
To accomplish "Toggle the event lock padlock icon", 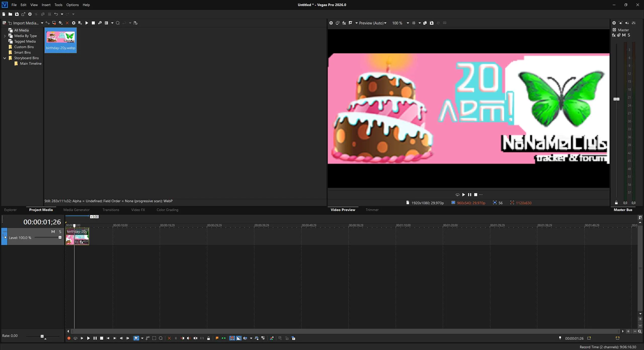I will (x=209, y=338).
